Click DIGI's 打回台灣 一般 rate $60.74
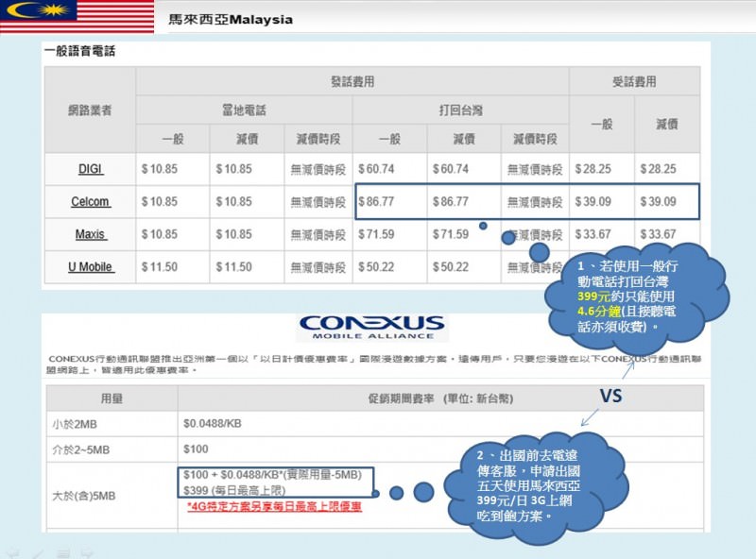Viewport: 756px width, 559px height. point(376,169)
